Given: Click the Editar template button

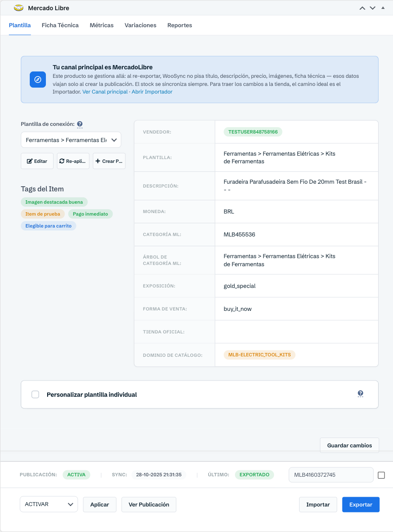Looking at the screenshot, I should [x=37, y=161].
